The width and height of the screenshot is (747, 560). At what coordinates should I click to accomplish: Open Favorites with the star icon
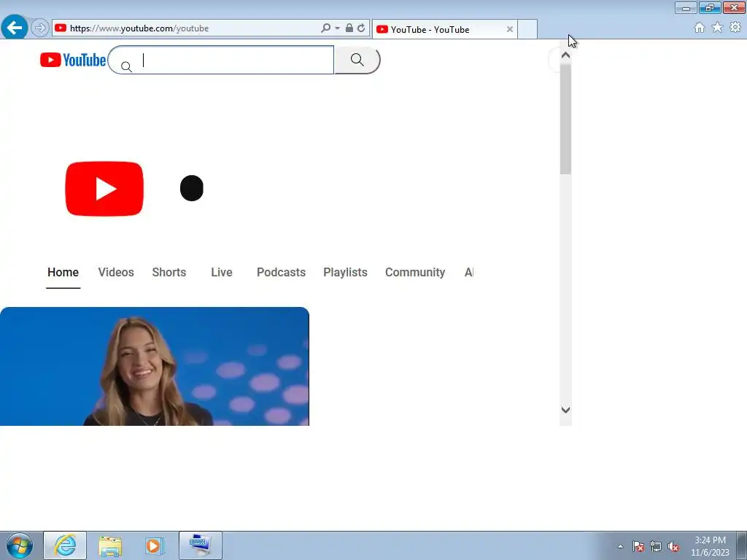click(x=717, y=28)
